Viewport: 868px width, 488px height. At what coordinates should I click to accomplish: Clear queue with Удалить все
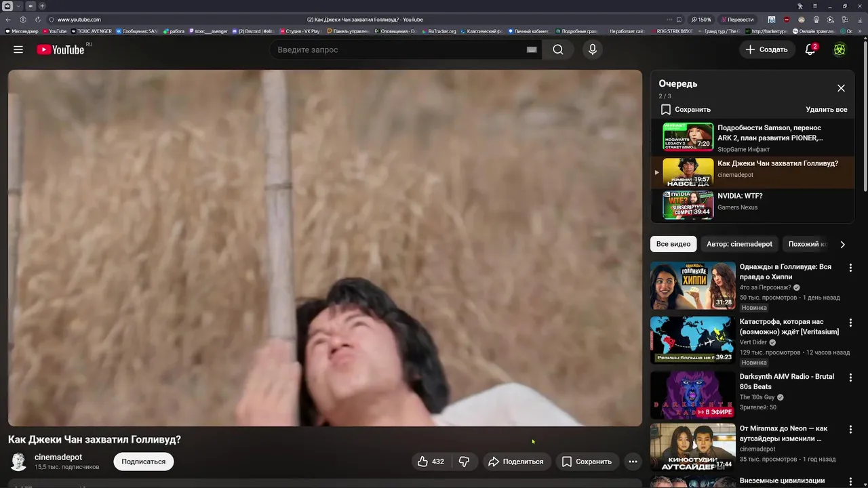(826, 109)
